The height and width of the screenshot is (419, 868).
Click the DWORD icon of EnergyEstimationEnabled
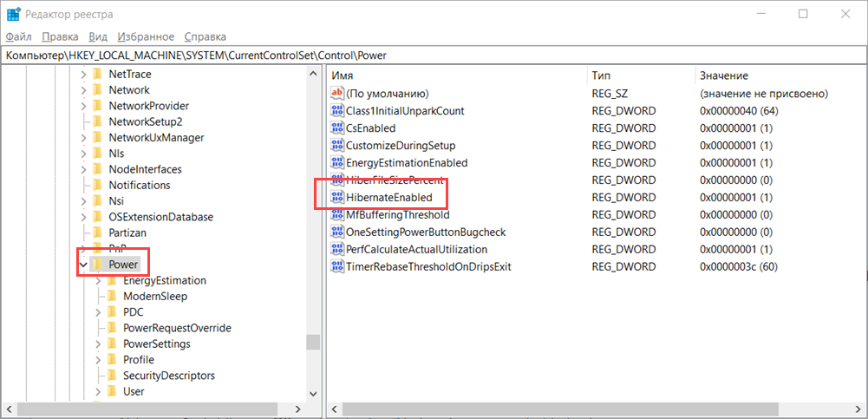(337, 163)
